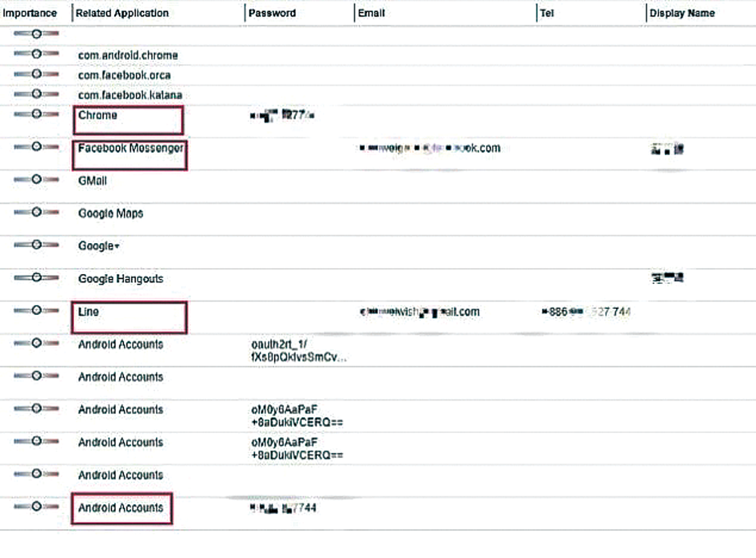Adjust slider for Android Accounts row ending 7744

(x=36, y=507)
